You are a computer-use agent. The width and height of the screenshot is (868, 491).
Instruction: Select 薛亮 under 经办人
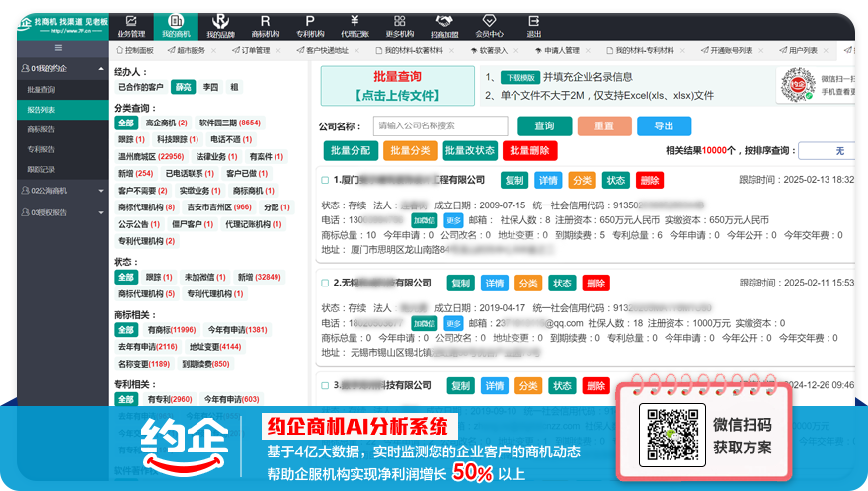(184, 87)
